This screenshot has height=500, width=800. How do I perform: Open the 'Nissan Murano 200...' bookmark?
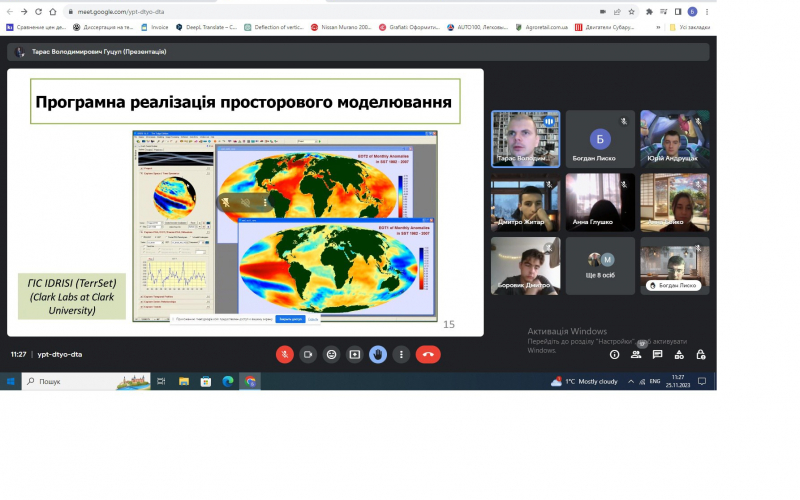pyautogui.click(x=342, y=27)
